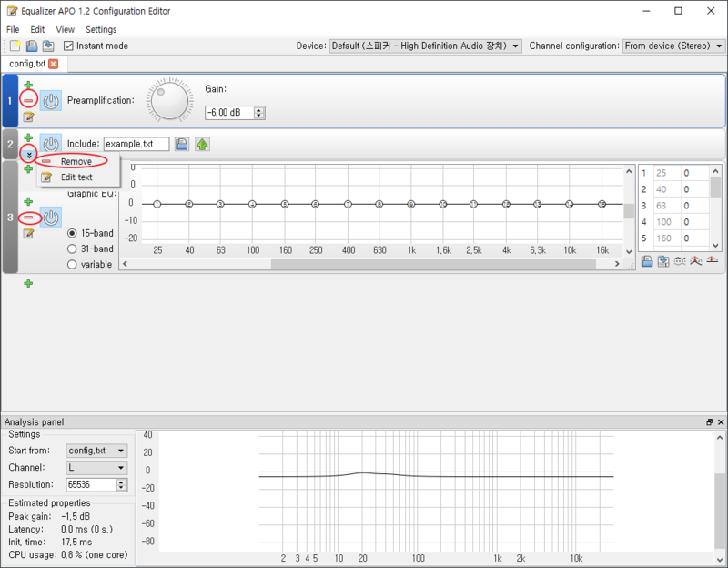Click the Gain -6.00 dB input field
728x568 pixels.
(x=230, y=112)
